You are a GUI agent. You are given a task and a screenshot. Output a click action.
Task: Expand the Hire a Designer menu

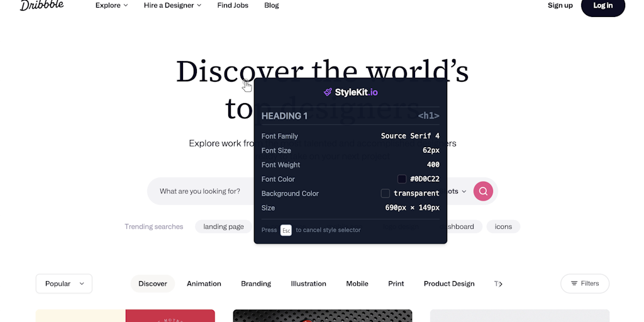(x=172, y=5)
